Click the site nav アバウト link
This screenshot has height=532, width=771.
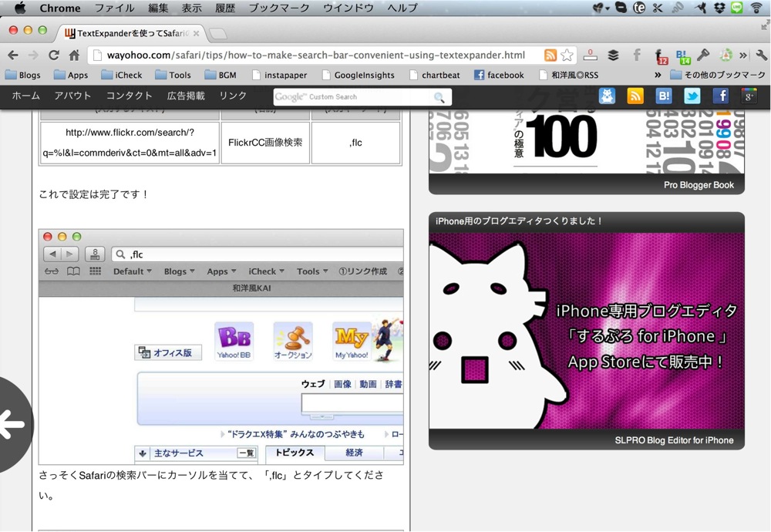pyautogui.click(x=72, y=96)
